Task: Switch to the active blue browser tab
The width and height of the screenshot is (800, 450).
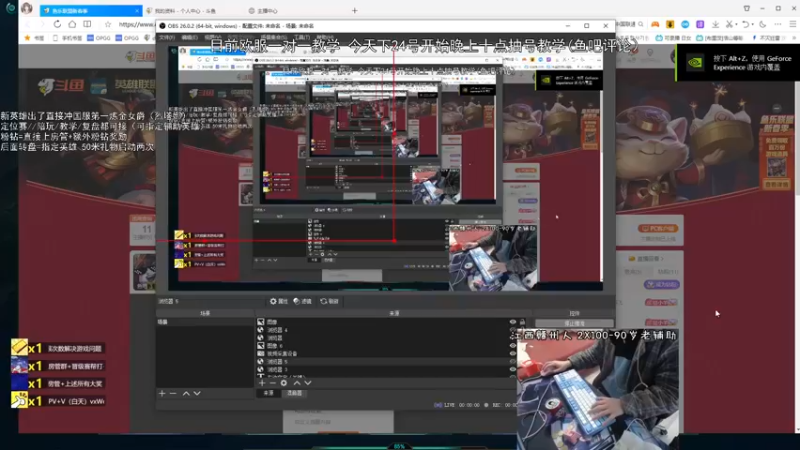Action: (x=91, y=10)
